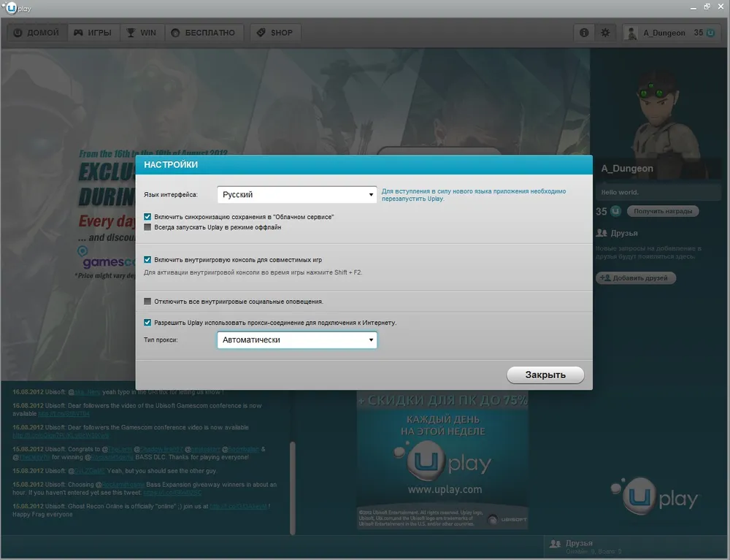Open the Бесплатно free games icon
Screen dimensions: 730x560
pyautogui.click(x=174, y=32)
